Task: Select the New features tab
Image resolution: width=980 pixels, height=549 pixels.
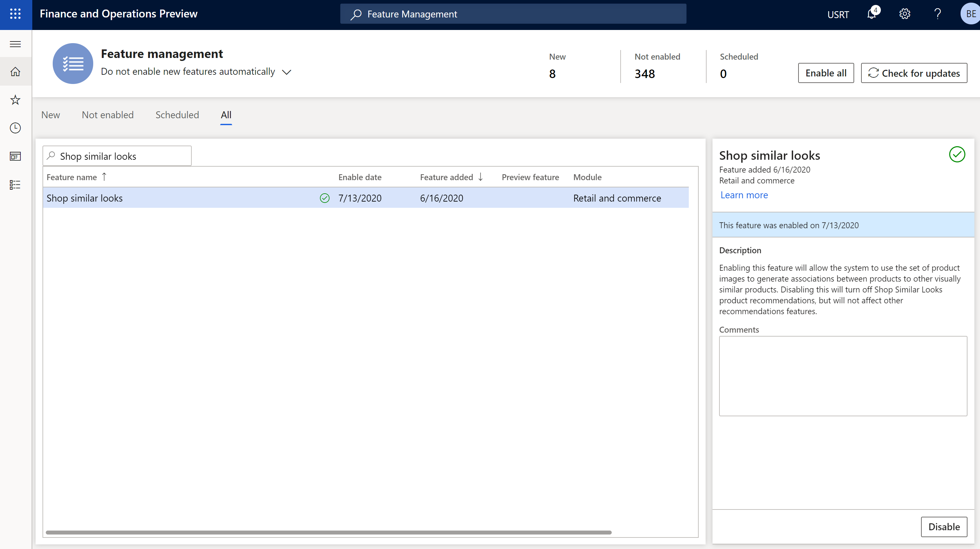Action: click(x=50, y=114)
